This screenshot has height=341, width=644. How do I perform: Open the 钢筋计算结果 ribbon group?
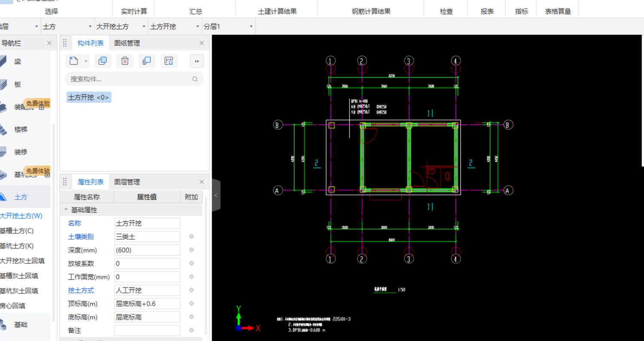point(371,12)
